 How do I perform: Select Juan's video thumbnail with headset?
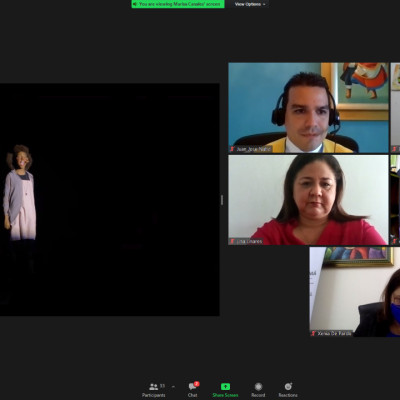pos(308,108)
